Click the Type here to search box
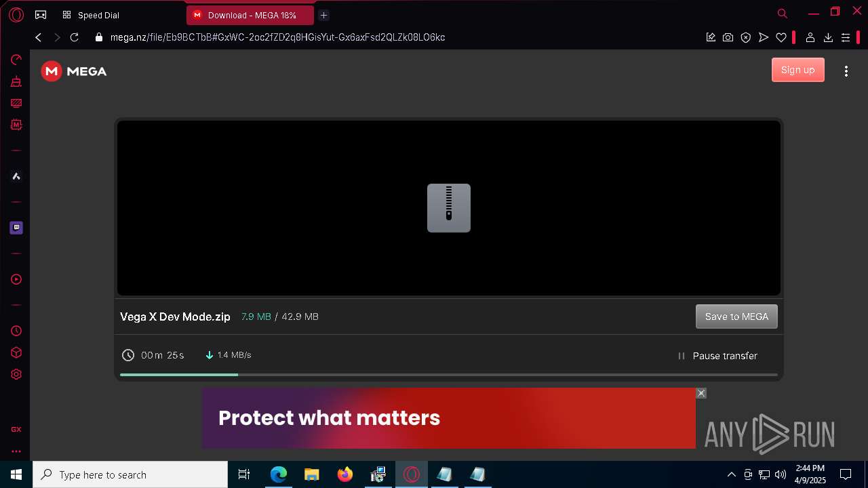The width and height of the screenshot is (868, 488). point(130,474)
